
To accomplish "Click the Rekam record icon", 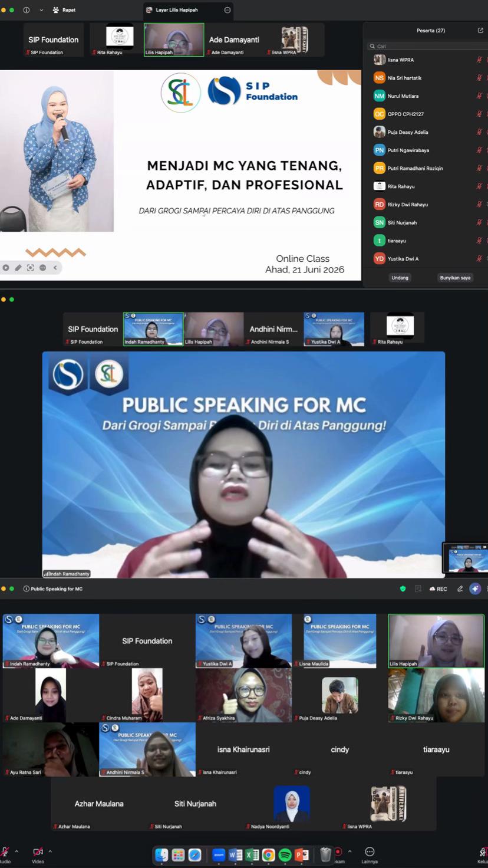I will [338, 851].
